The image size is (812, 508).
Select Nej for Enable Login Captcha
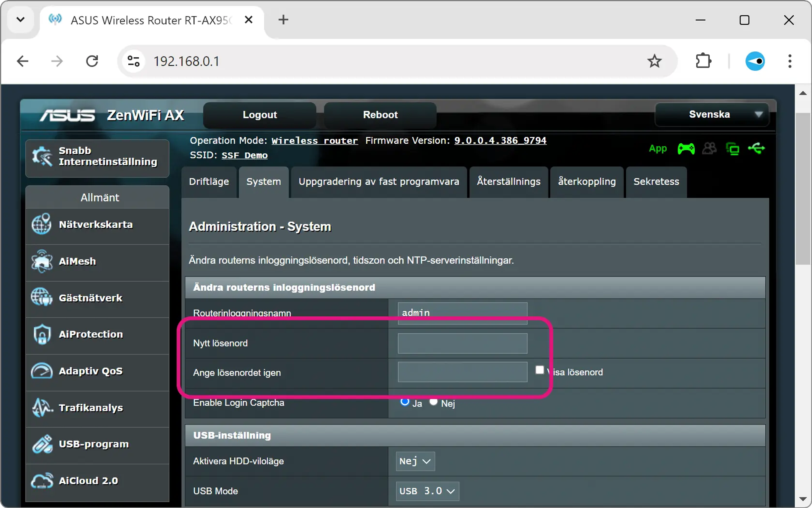pyautogui.click(x=434, y=402)
